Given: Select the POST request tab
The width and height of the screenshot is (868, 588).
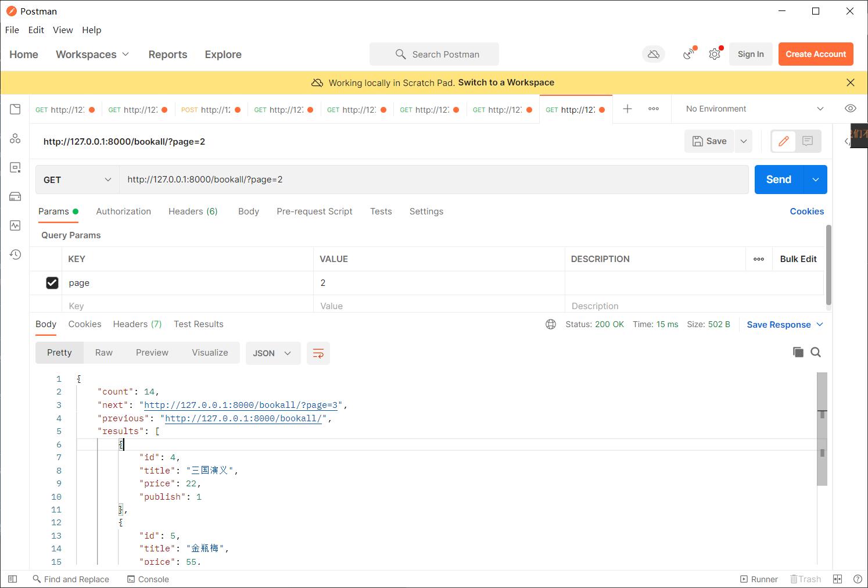Looking at the screenshot, I should [211, 109].
